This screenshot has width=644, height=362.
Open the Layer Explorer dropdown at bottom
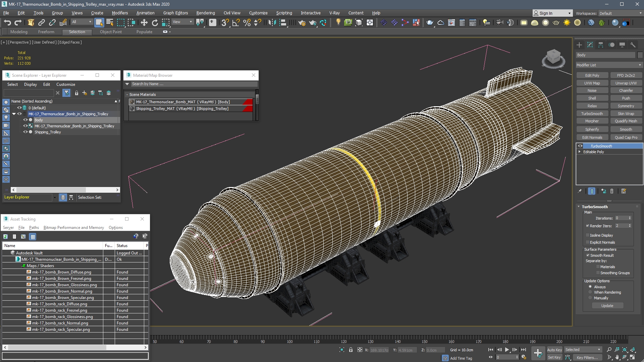click(x=55, y=197)
